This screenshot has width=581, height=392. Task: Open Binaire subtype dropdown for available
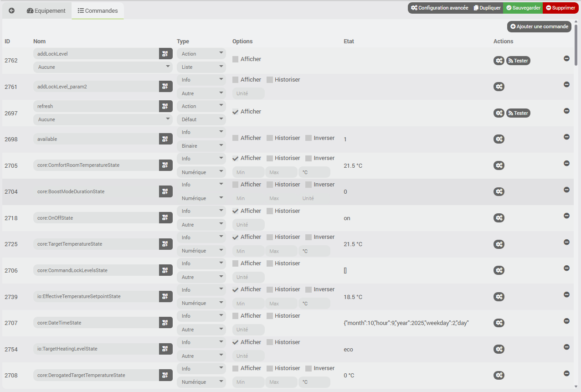201,146
